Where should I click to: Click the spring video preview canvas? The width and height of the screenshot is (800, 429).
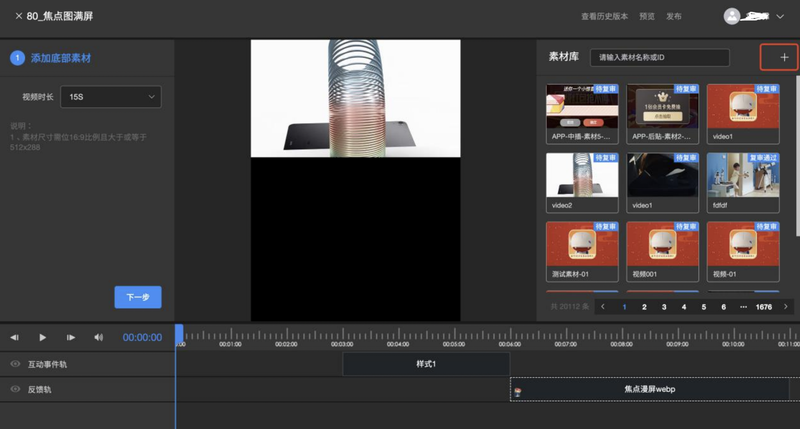(356, 98)
